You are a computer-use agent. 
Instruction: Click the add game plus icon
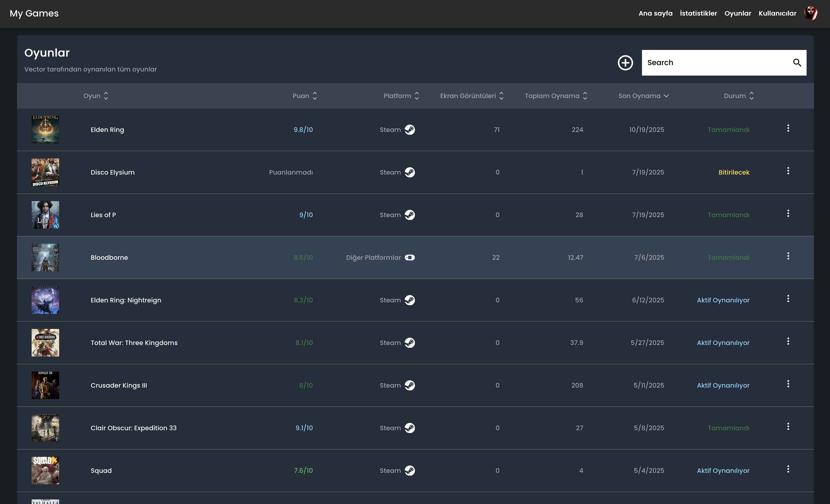pyautogui.click(x=625, y=63)
